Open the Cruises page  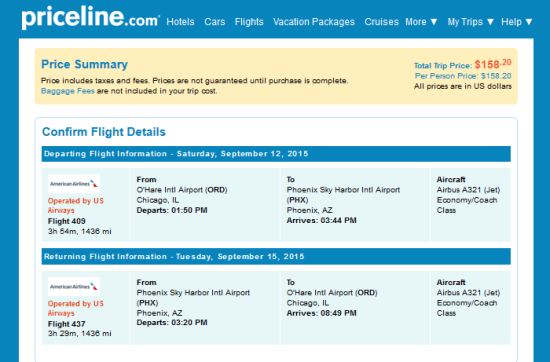click(382, 22)
